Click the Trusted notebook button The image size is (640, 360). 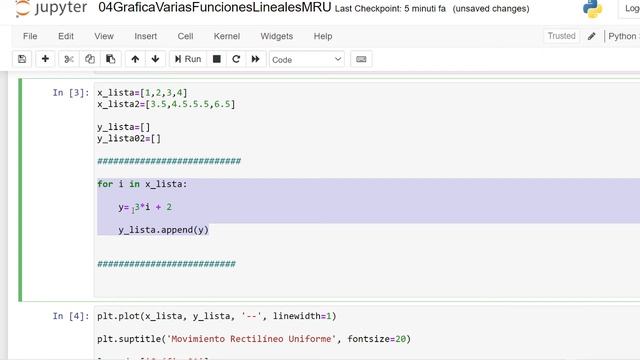coord(562,36)
